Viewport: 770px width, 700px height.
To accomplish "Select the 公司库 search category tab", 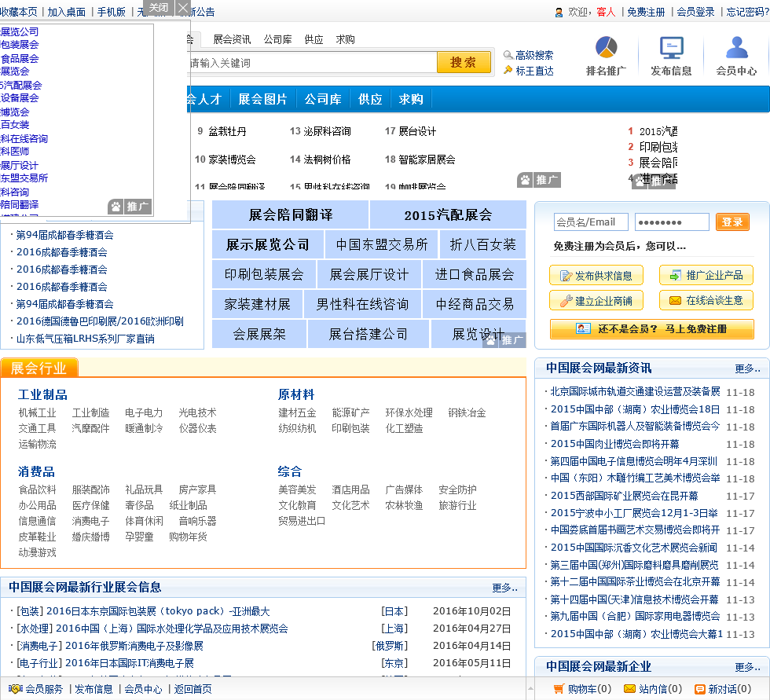I will pos(277,39).
